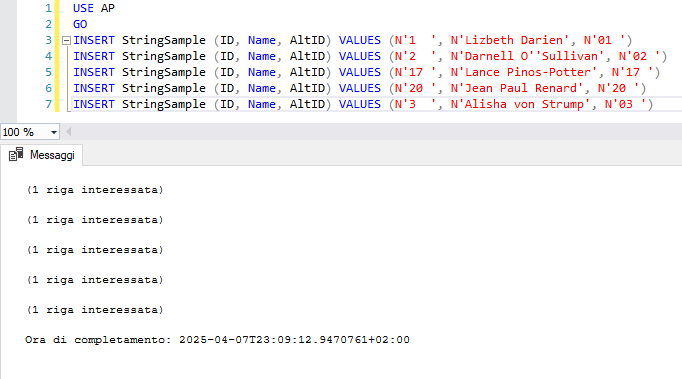Click the 'Alisha von Strump' string

(520, 104)
